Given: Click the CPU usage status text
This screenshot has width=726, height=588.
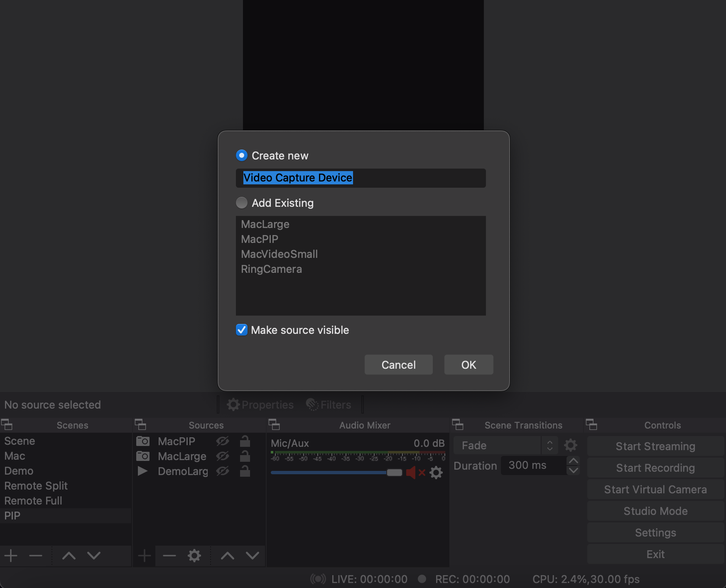Looking at the screenshot, I should click(586, 579).
